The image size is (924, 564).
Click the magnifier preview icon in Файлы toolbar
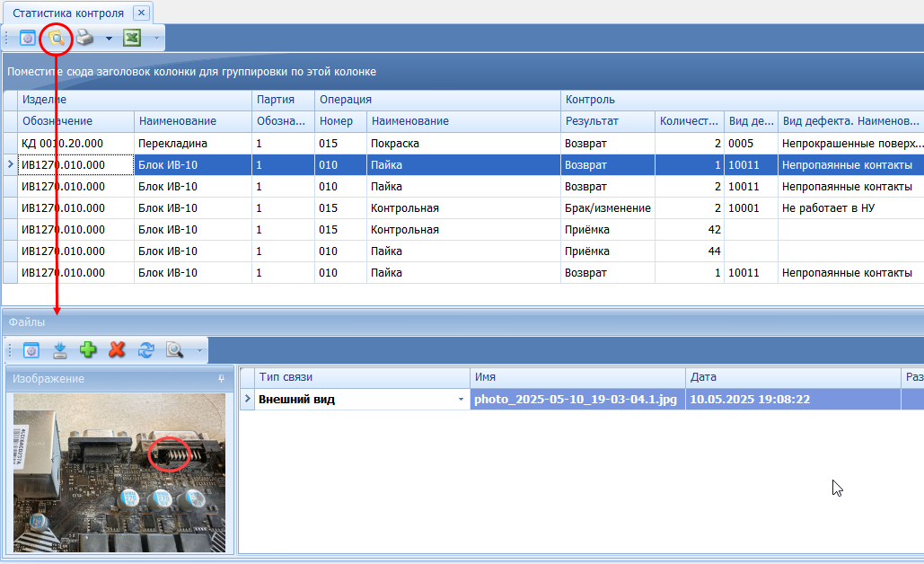174,349
